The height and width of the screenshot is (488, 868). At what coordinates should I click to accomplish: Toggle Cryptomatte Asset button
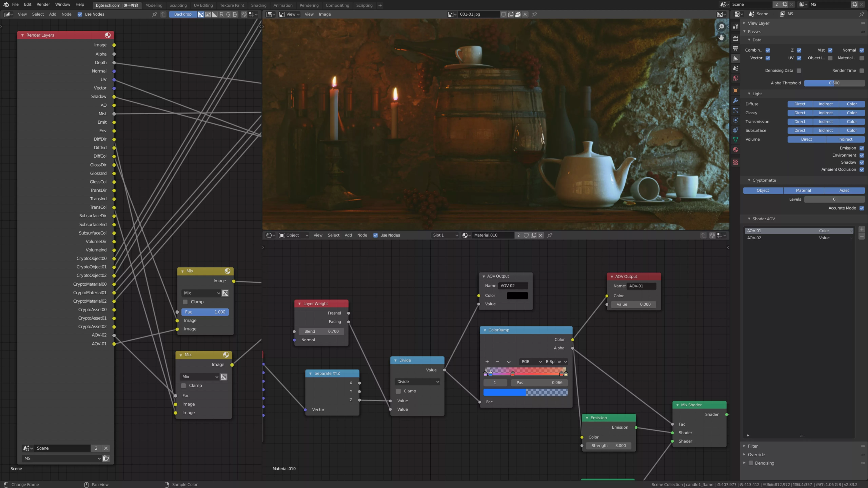pyautogui.click(x=844, y=190)
